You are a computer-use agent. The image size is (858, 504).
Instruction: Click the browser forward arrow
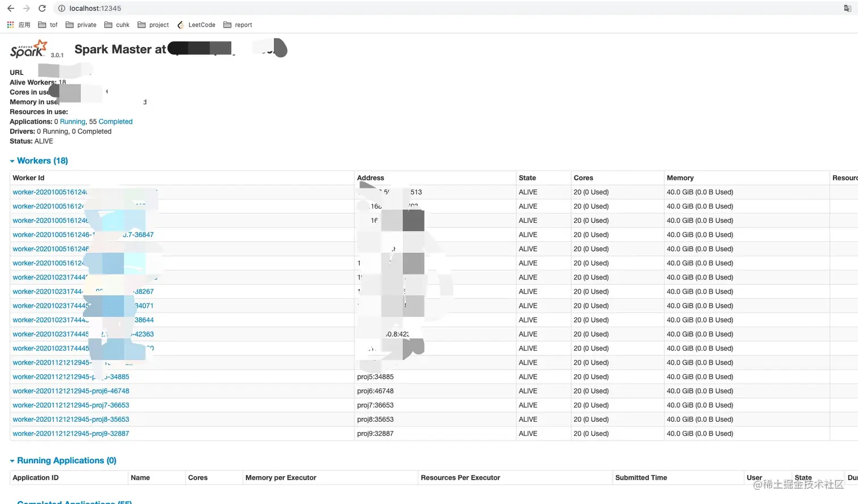point(26,9)
